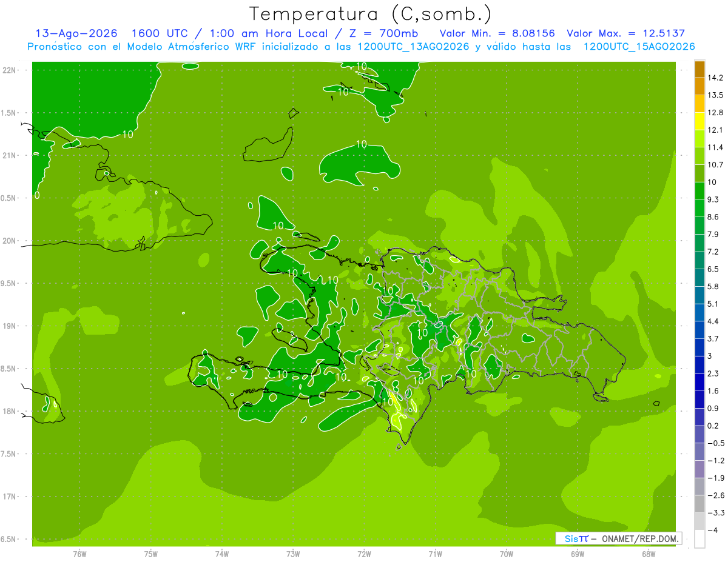The width and height of the screenshot is (728, 562).
Task: Click the '71W' longitude axis label
Action: pyautogui.click(x=435, y=554)
